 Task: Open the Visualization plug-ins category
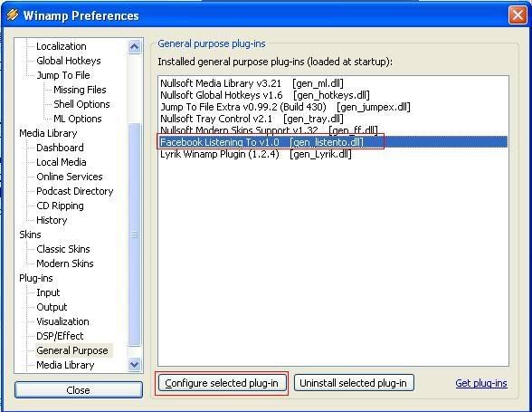coord(62,321)
